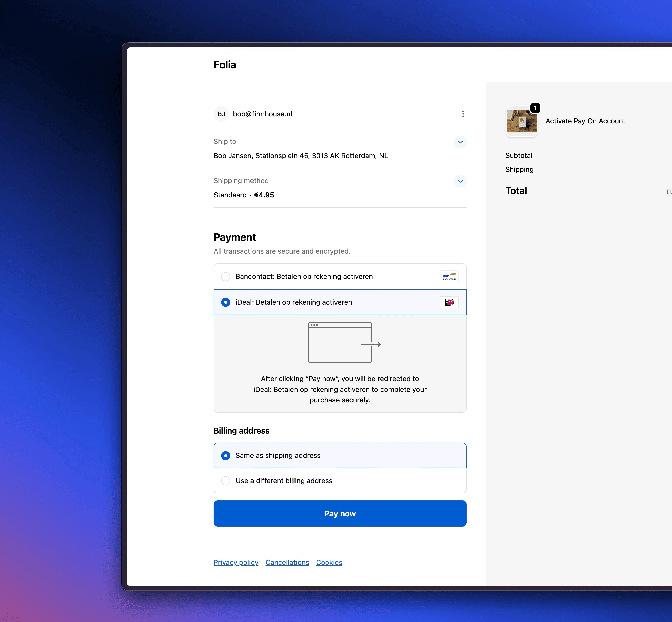Screen dimensions: 672x622
Task: Open the three-dot account options menu
Action: pyautogui.click(x=463, y=114)
